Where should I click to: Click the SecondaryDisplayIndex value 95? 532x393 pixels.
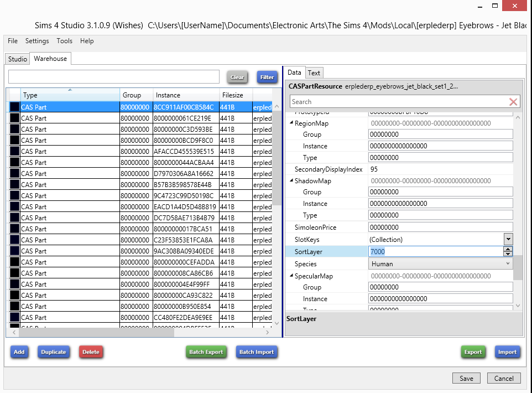(374, 169)
